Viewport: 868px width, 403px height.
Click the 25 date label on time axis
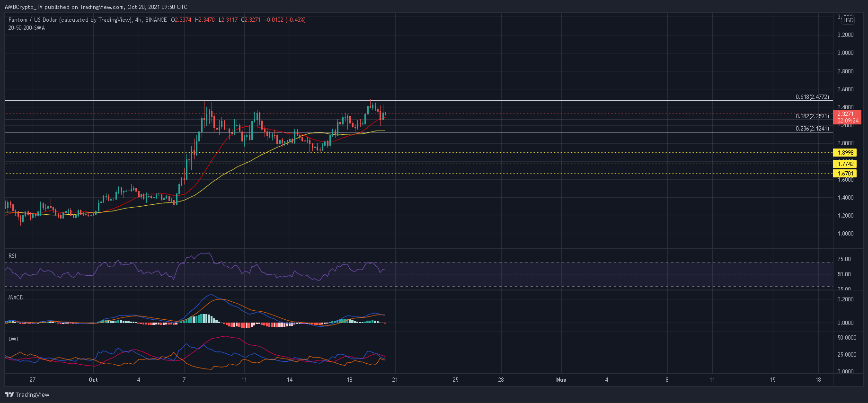[455, 380]
